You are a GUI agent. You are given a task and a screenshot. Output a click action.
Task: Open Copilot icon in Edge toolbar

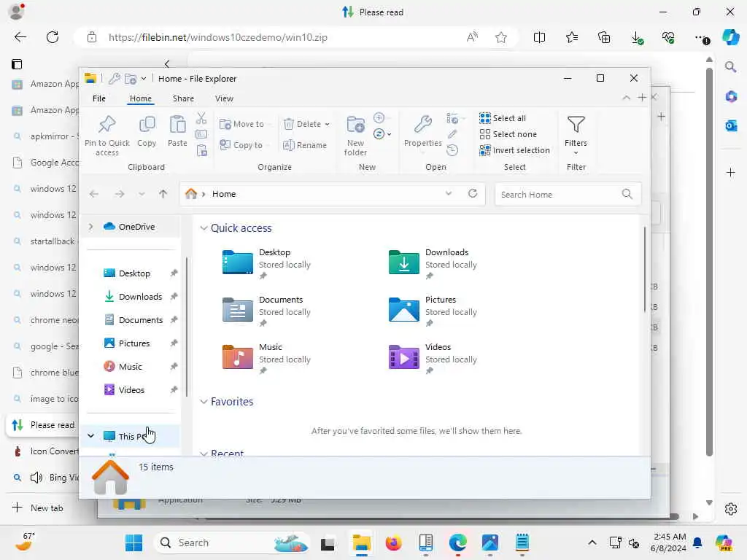(x=730, y=37)
